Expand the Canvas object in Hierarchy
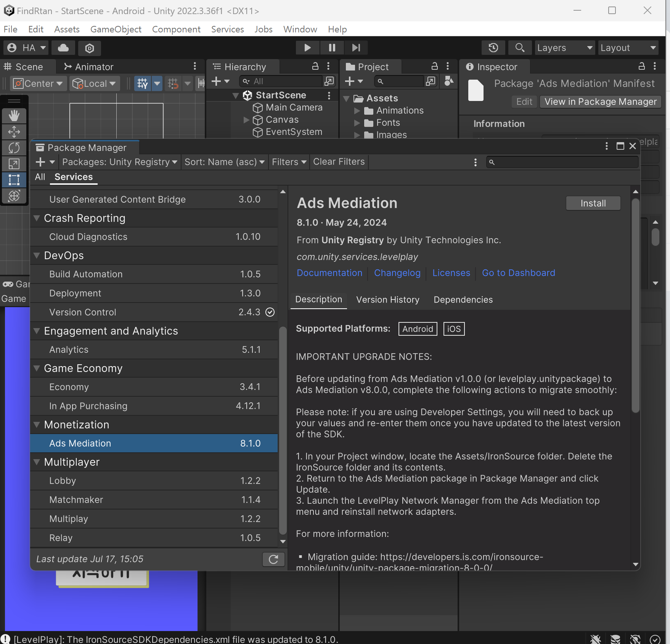Viewport: 670px width, 644px height. coord(246,120)
